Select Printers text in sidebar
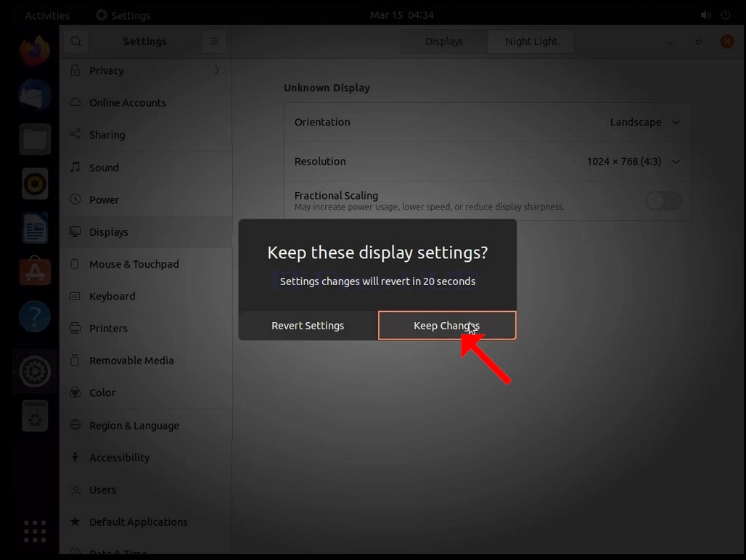This screenshot has width=746, height=560. [108, 328]
